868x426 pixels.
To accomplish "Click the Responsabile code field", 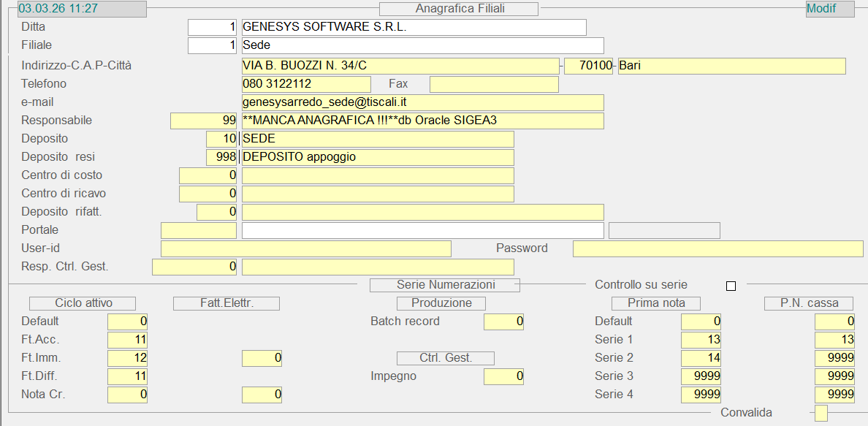I will point(203,121).
